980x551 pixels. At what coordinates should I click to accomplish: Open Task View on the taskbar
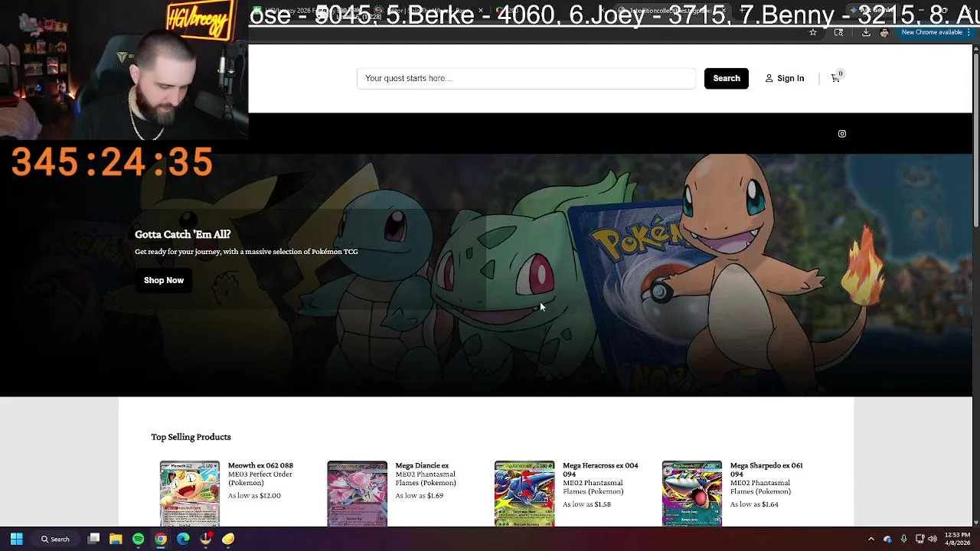[x=94, y=539]
